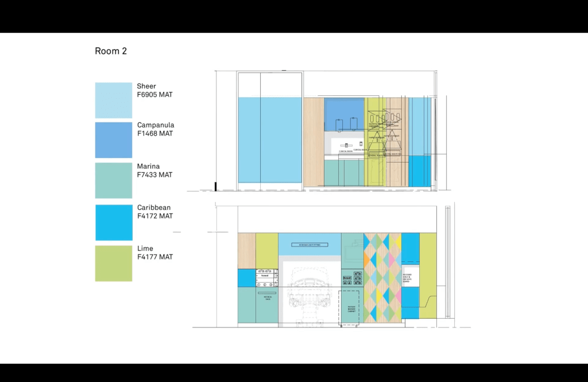Screen dimensions: 588x382
Task: Click the Patient Bedside Cabinet dashed outline
Action: click(x=350, y=307)
